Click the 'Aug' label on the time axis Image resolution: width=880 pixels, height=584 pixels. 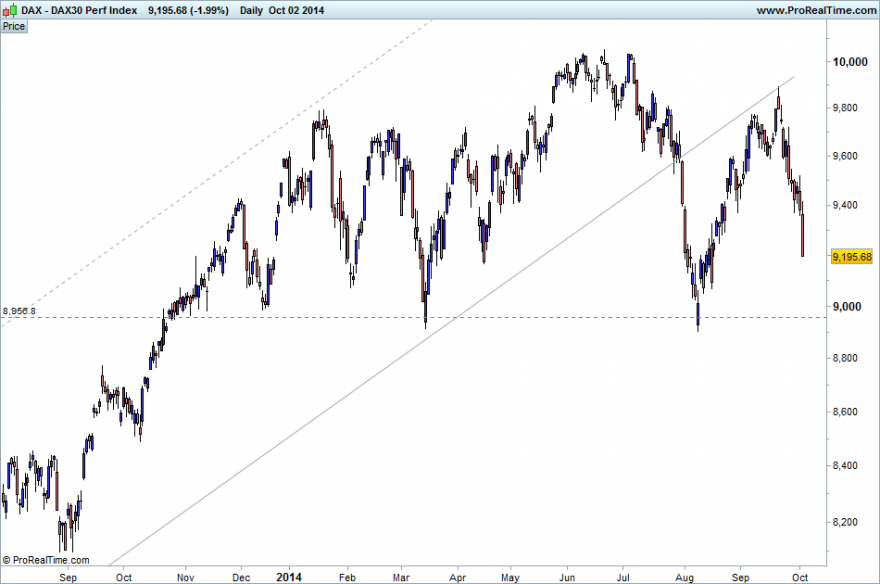(x=684, y=577)
